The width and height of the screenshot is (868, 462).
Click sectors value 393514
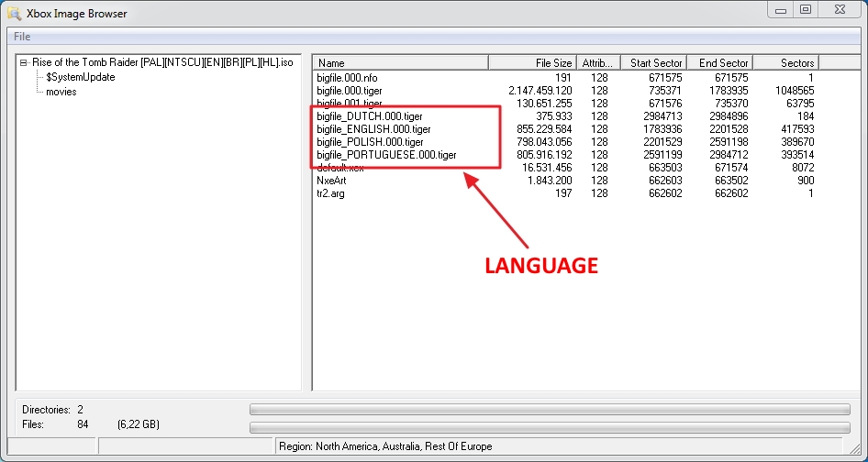[796, 155]
